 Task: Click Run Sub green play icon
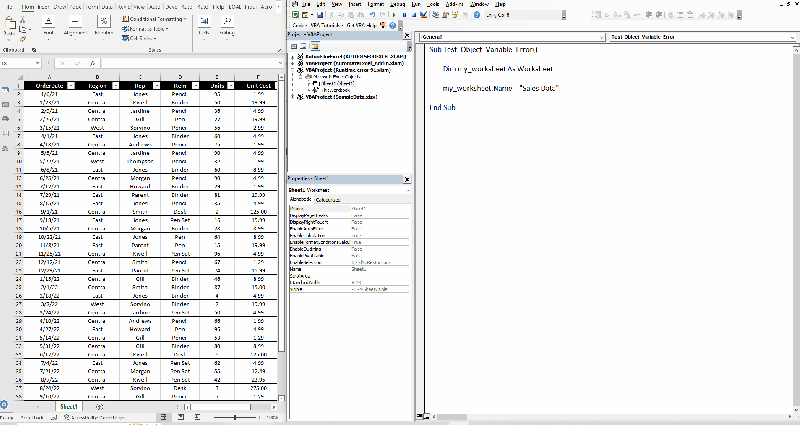coord(394,15)
